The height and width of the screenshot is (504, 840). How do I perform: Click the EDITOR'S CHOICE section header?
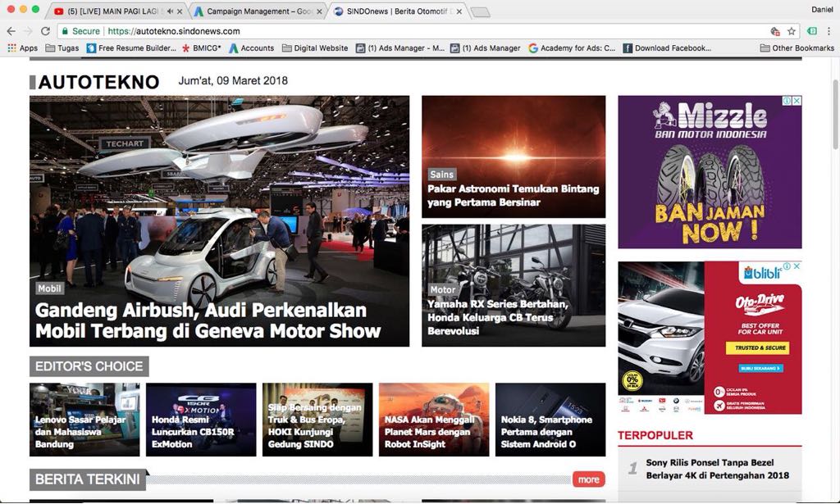[89, 366]
